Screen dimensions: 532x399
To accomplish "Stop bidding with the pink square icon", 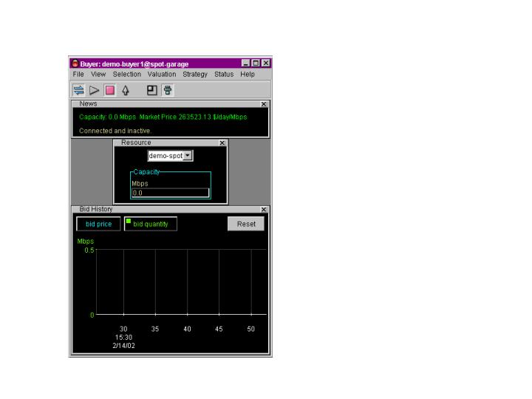I will pyautogui.click(x=110, y=90).
